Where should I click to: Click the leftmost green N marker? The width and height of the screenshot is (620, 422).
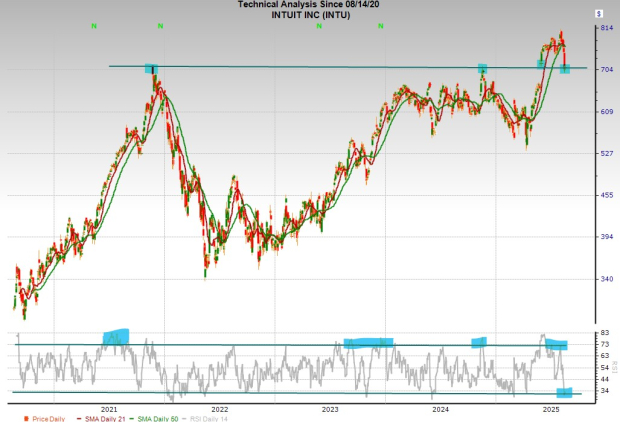[93, 25]
